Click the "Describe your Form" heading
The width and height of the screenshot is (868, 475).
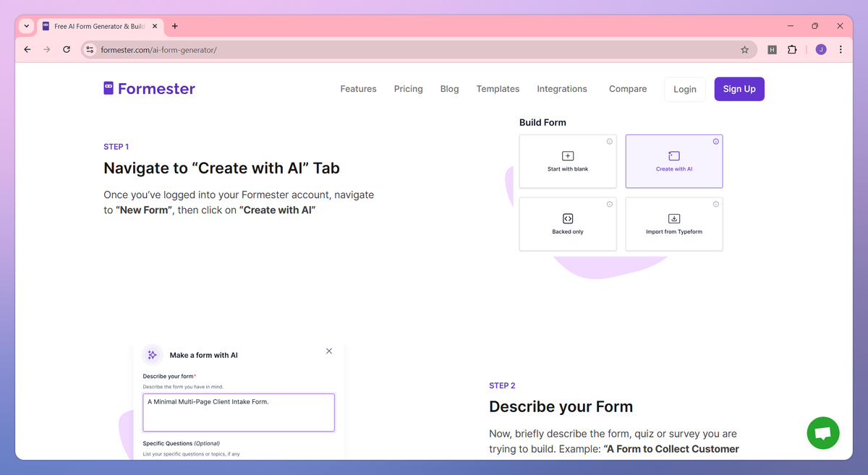tap(561, 407)
